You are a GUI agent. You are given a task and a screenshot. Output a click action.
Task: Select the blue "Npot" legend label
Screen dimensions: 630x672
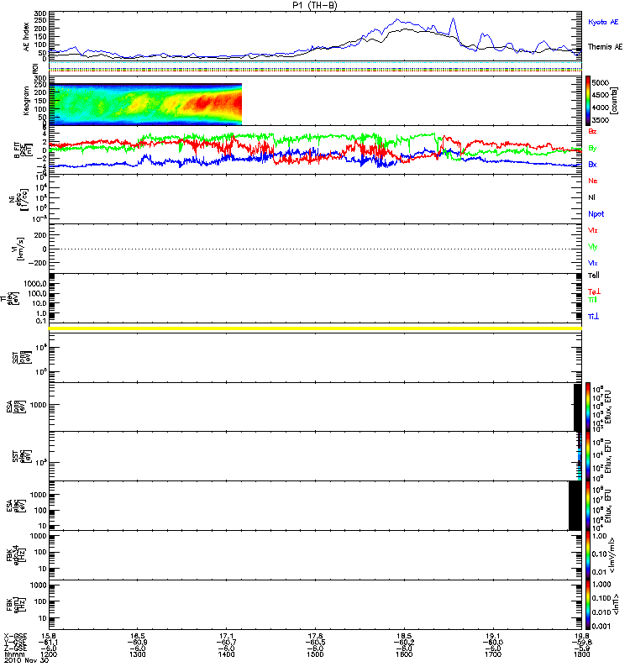pos(596,214)
